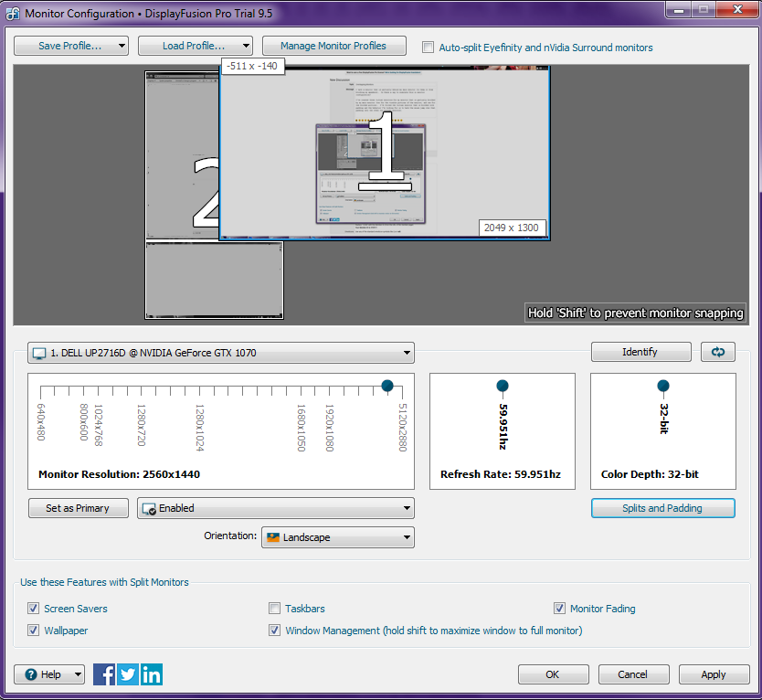Click the Splits and Padding button

(662, 508)
